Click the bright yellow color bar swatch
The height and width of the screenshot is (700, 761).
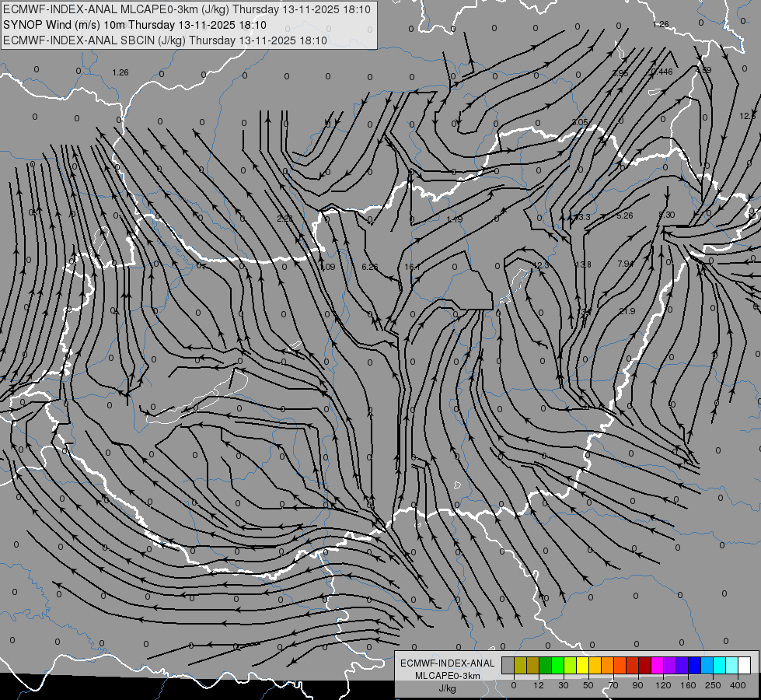(582, 665)
